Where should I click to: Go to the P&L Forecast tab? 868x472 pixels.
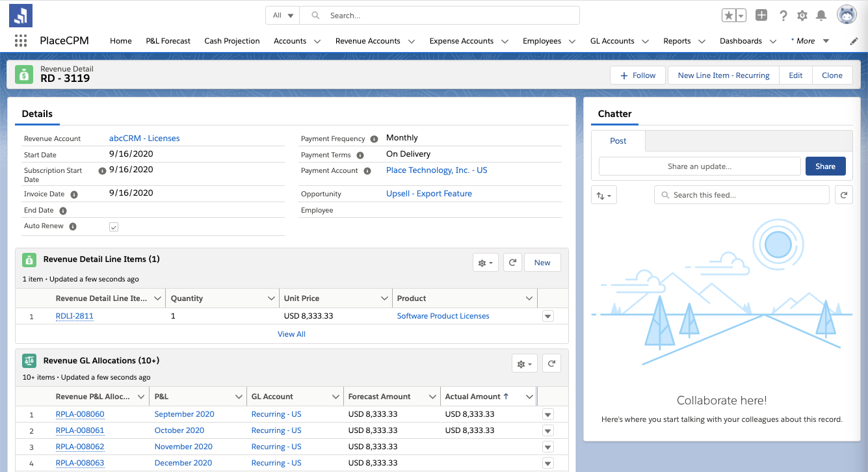coord(168,41)
